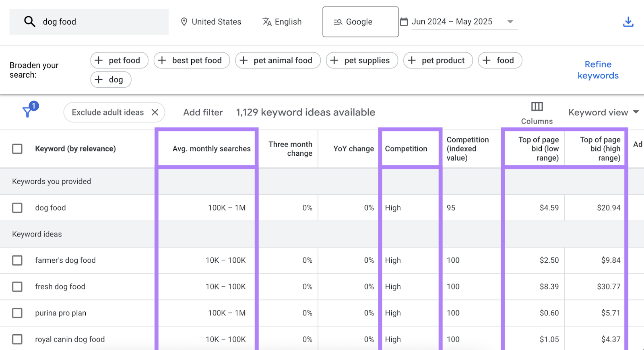Click the dog food search field
Viewport: 644px width, 350px height.
(x=89, y=22)
